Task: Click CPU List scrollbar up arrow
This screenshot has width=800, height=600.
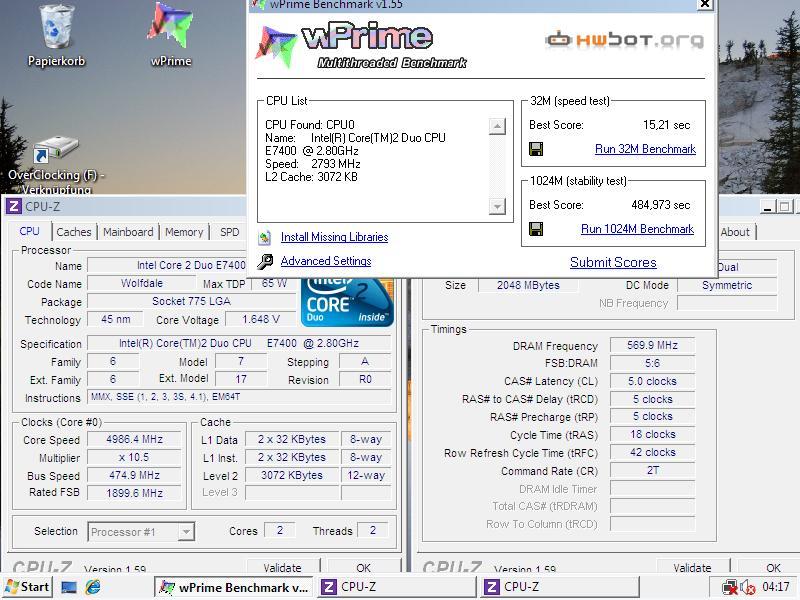Action: click(x=497, y=126)
